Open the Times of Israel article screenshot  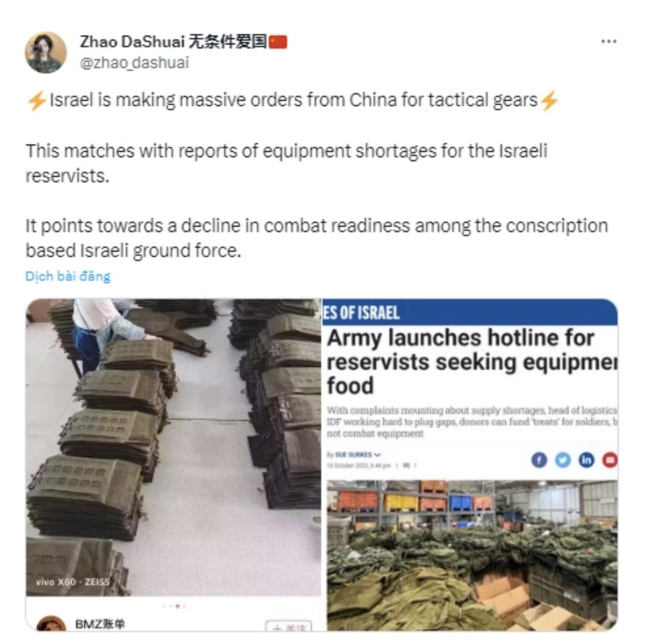click(x=470, y=465)
